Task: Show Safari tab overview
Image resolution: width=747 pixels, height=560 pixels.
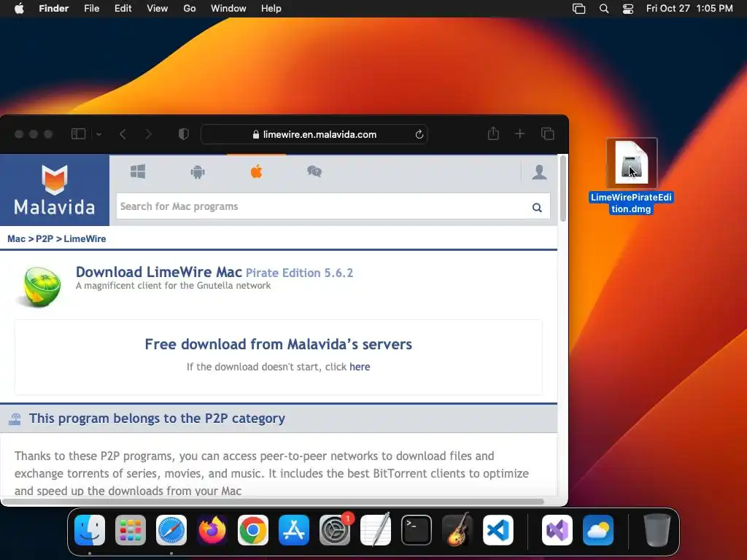Action: click(x=547, y=134)
